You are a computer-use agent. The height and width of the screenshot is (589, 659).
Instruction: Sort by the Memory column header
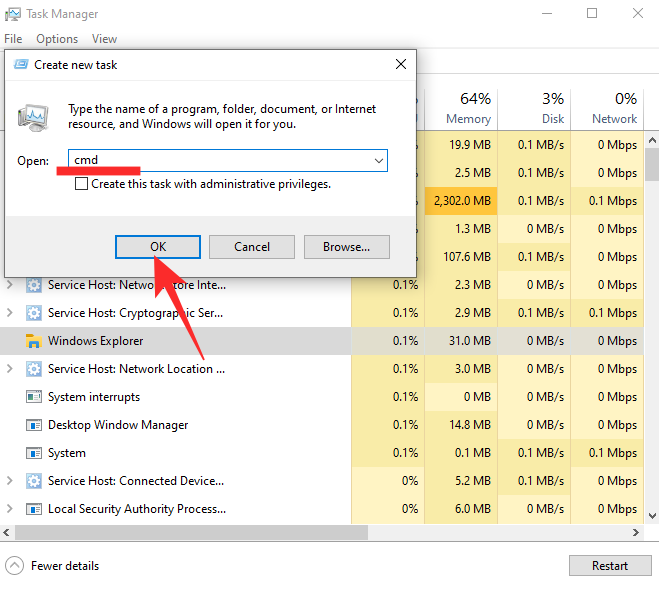pos(461,108)
